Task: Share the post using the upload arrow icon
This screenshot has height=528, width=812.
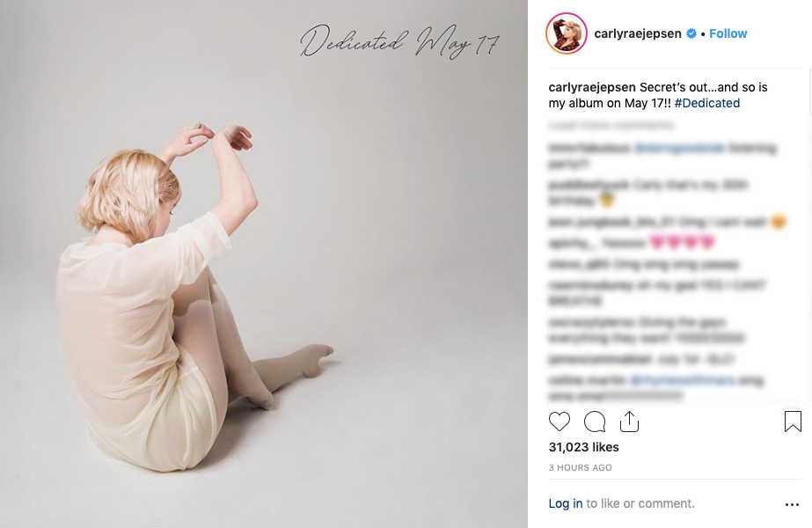Action: (x=629, y=422)
